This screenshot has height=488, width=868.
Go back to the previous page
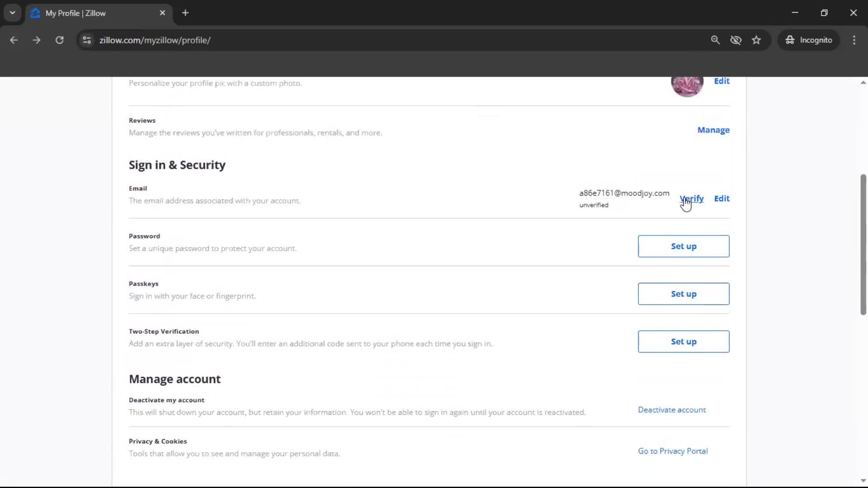coord(14,40)
